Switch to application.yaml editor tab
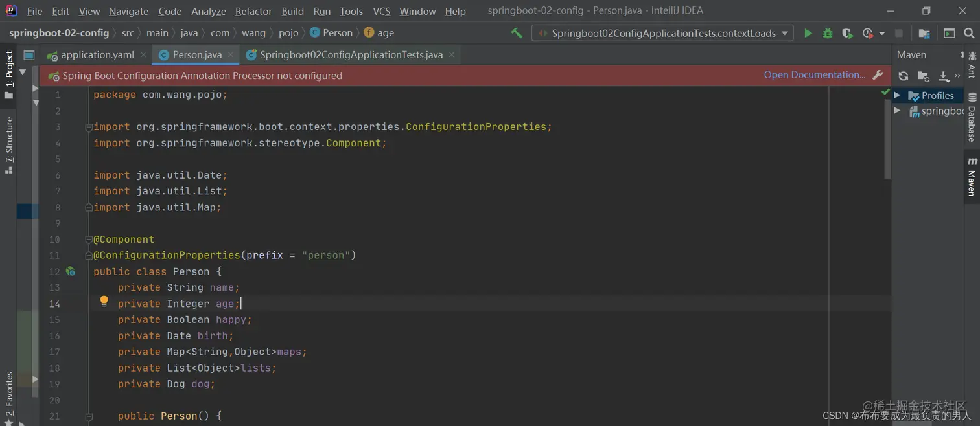This screenshot has height=426, width=980. 97,55
